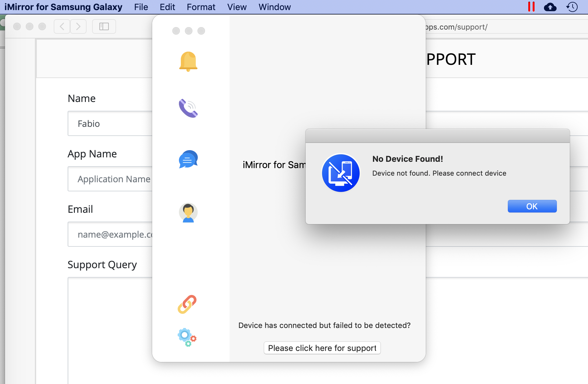Click the red pause bars in menu bar

pyautogui.click(x=531, y=7)
